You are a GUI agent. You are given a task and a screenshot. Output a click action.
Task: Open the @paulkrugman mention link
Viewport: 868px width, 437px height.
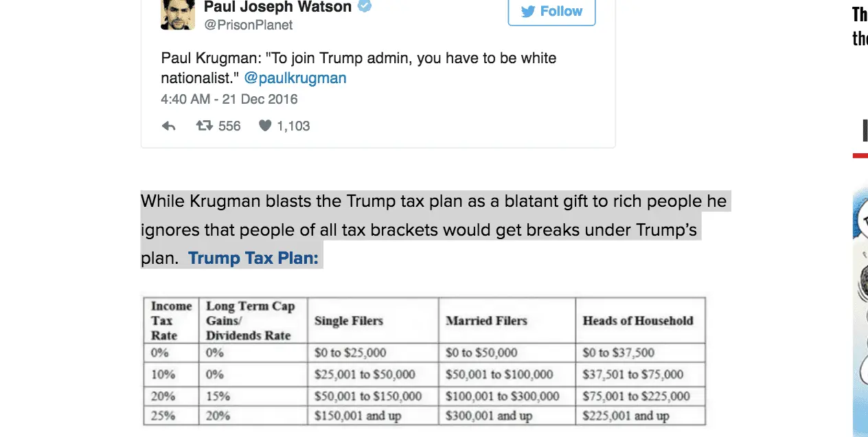[x=295, y=78]
